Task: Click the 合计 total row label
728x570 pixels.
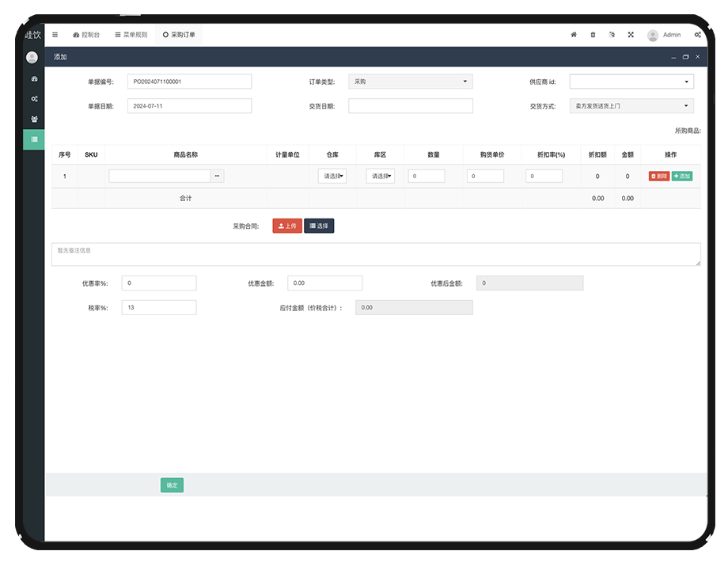Action: pos(186,199)
